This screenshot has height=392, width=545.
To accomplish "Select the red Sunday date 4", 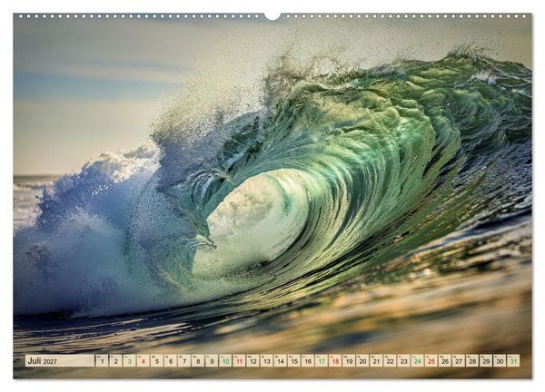I will pos(144,361).
